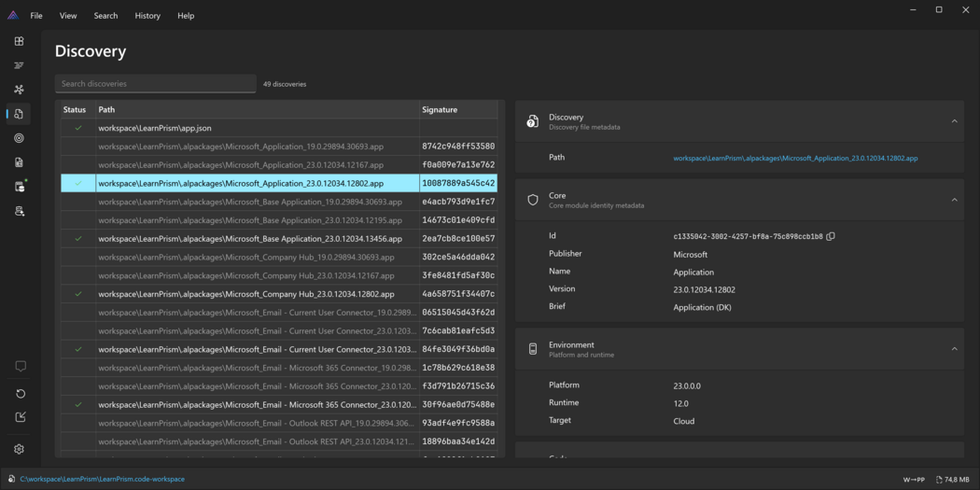Select the workspace\LearnPrism\app.json row
This screenshot has height=490, width=980.
(279, 128)
